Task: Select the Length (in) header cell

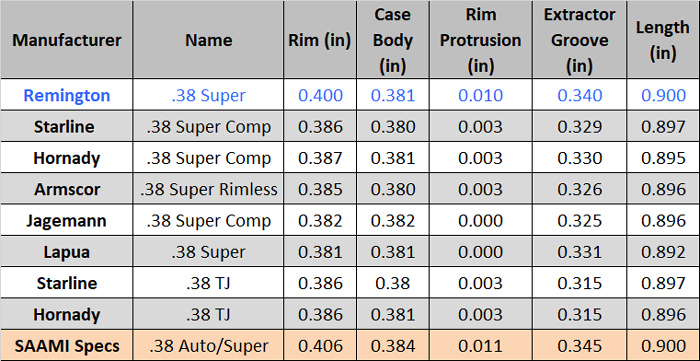Action: click(663, 40)
